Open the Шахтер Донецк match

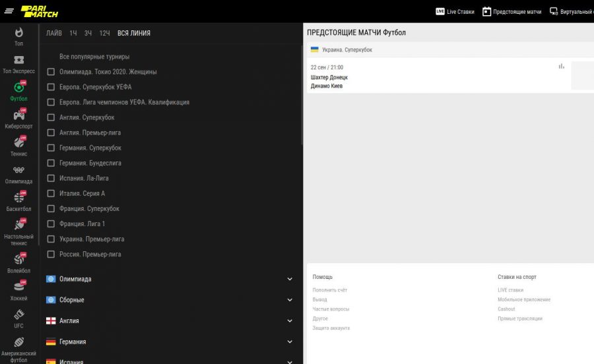pos(329,77)
